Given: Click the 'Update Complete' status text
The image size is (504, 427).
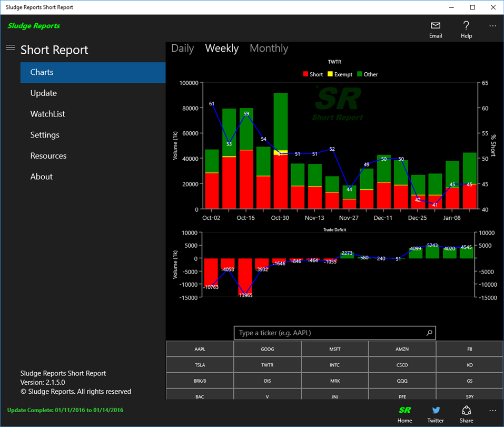Looking at the screenshot, I should [x=65, y=410].
